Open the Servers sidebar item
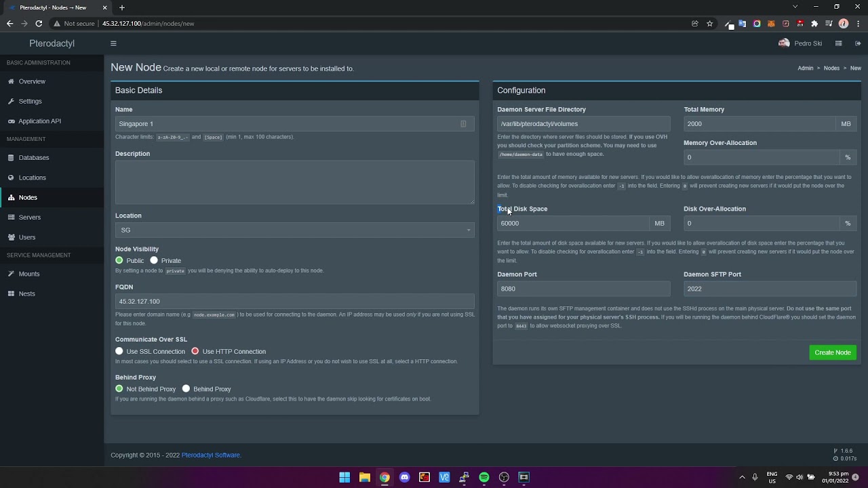Screen dimensions: 868x488 click(52, 218)
